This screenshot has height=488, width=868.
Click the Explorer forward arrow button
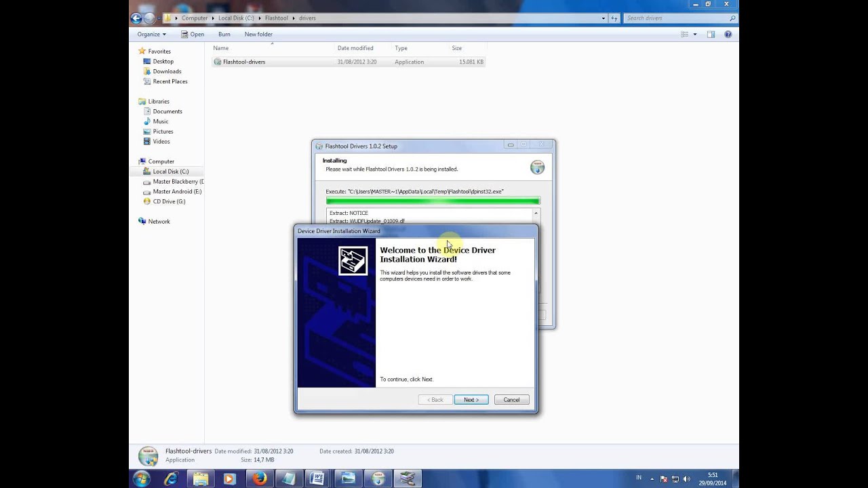point(150,18)
